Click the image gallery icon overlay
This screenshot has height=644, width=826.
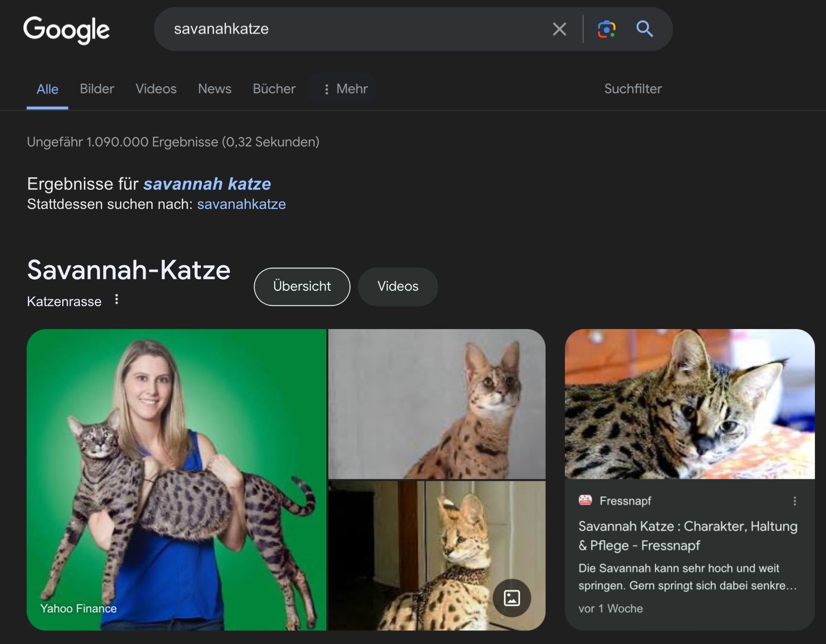(512, 598)
